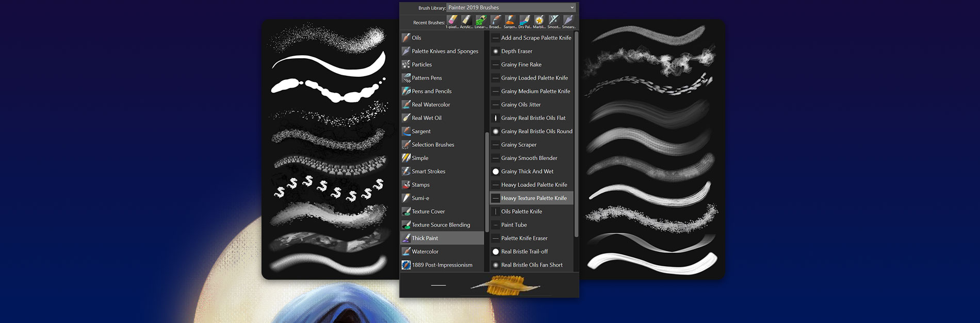Image resolution: width=980 pixels, height=323 pixels.
Task: Select the 1-pixel eraser recent brush
Action: pyautogui.click(x=452, y=21)
